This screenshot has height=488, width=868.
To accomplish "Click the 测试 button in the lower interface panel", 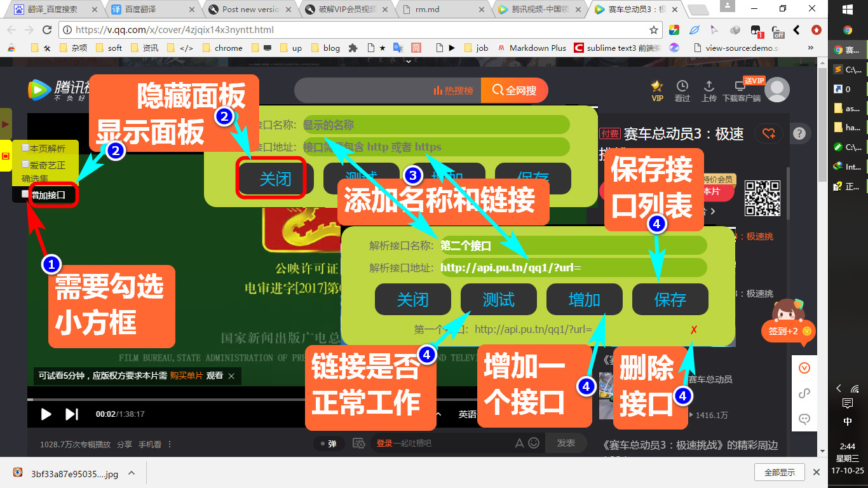I will (499, 299).
